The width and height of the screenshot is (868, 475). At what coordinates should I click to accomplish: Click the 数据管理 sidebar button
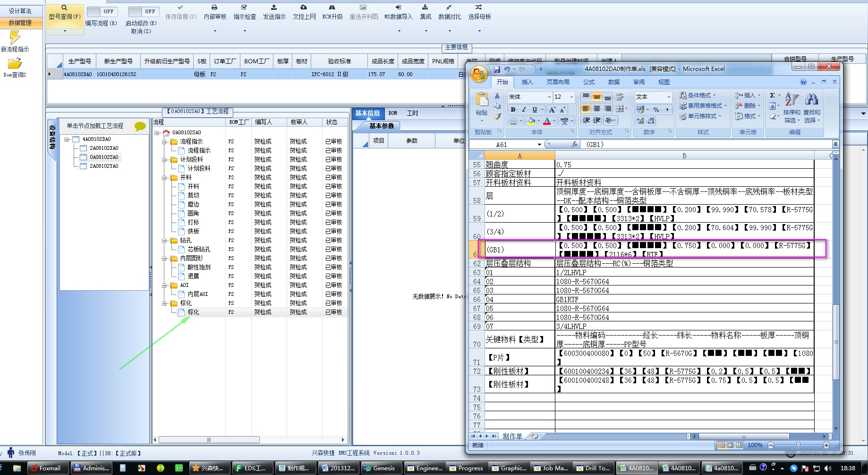coord(20,23)
